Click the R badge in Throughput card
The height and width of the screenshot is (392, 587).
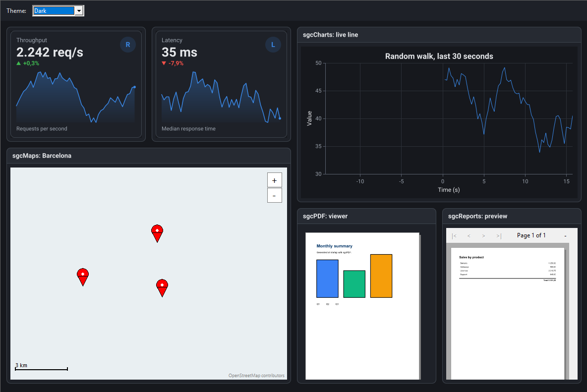127,45
